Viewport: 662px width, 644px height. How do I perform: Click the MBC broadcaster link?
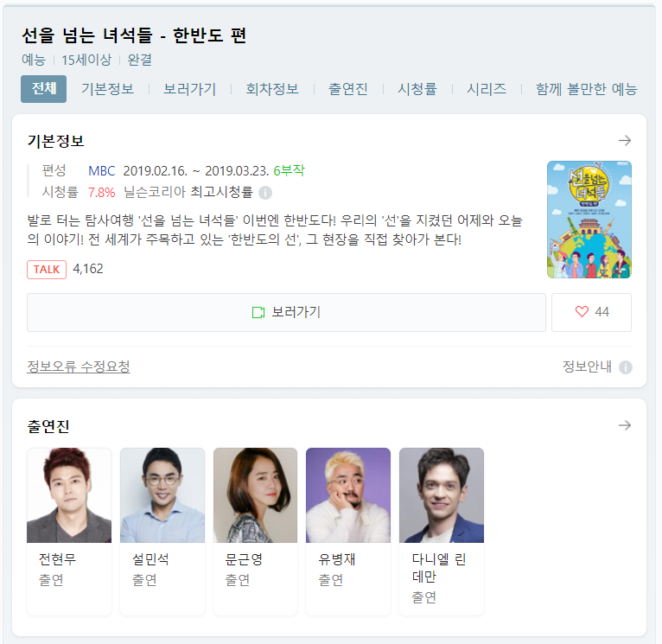point(102,171)
